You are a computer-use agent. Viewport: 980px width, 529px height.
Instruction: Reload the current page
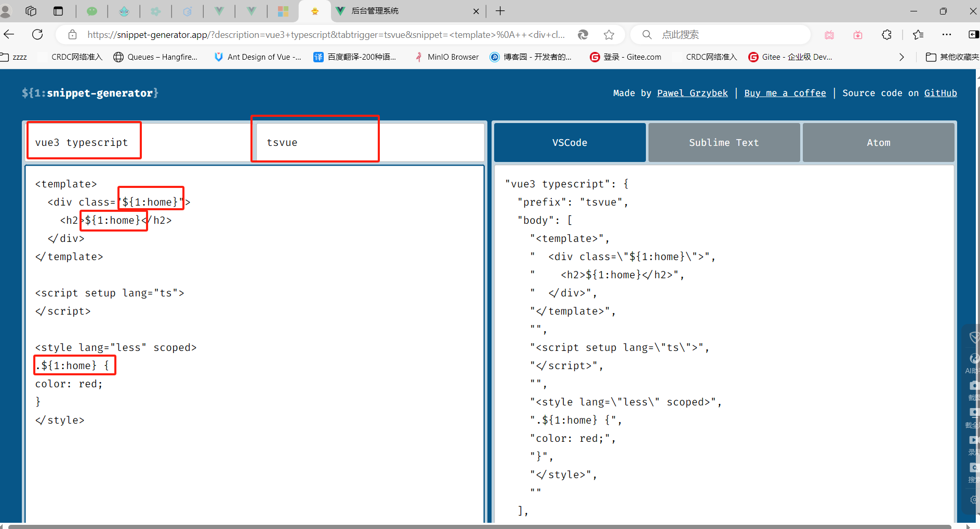pos(37,34)
